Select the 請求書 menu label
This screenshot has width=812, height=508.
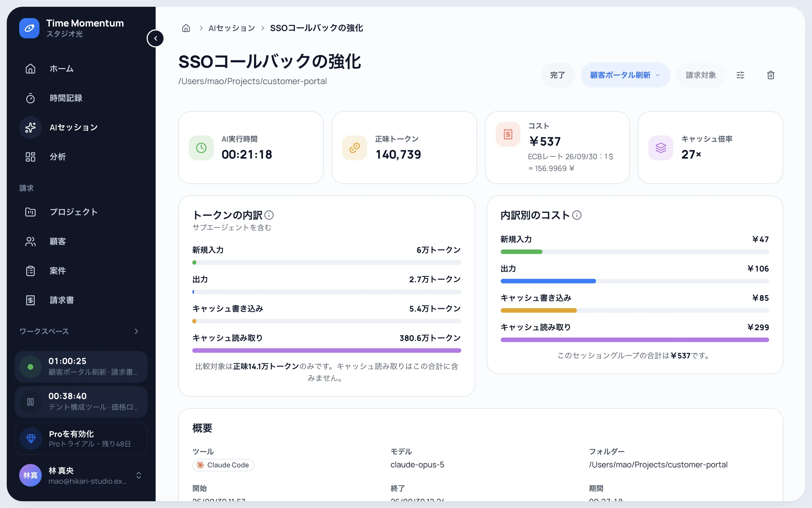pos(62,300)
